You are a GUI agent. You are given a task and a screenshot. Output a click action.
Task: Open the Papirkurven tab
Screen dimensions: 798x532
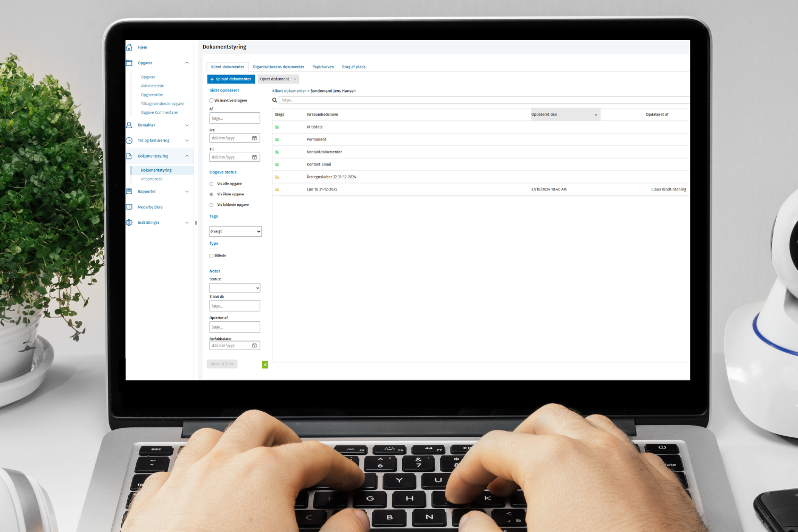coord(323,67)
